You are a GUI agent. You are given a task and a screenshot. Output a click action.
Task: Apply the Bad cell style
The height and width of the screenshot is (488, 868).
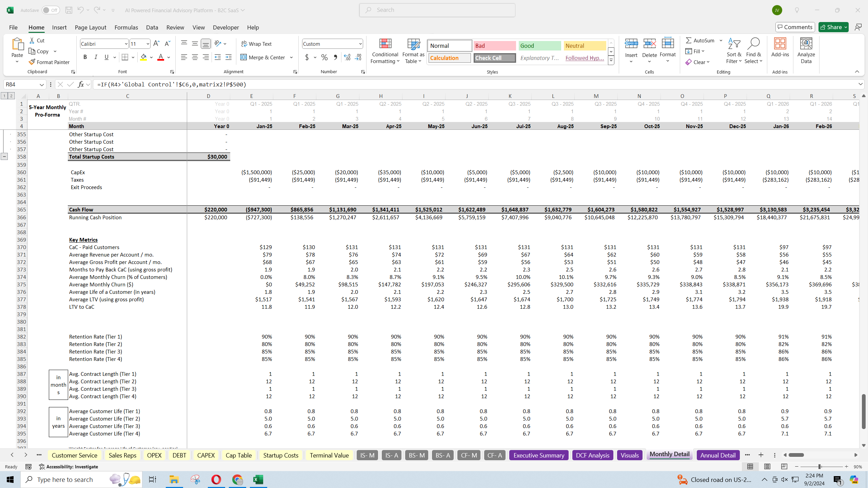pyautogui.click(x=495, y=46)
